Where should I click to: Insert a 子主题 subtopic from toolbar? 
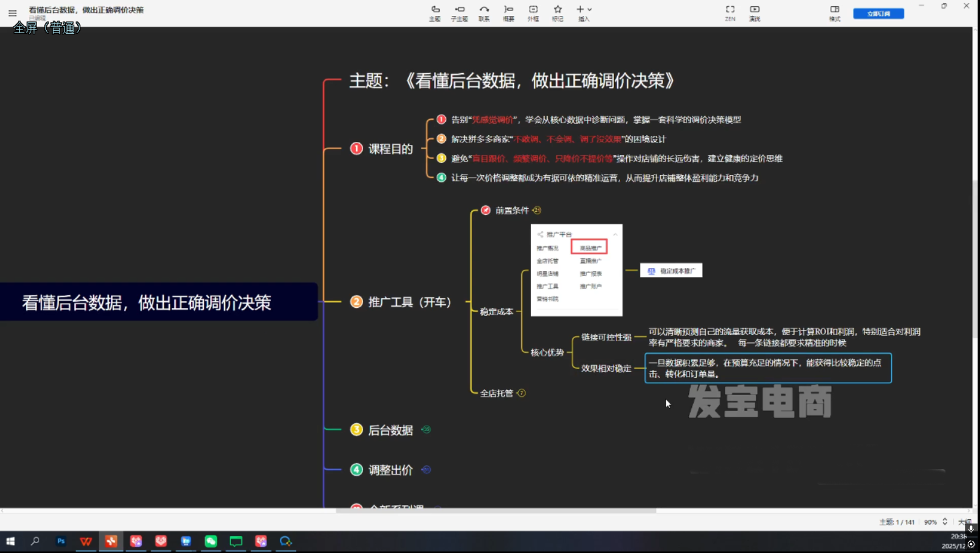coord(459,13)
